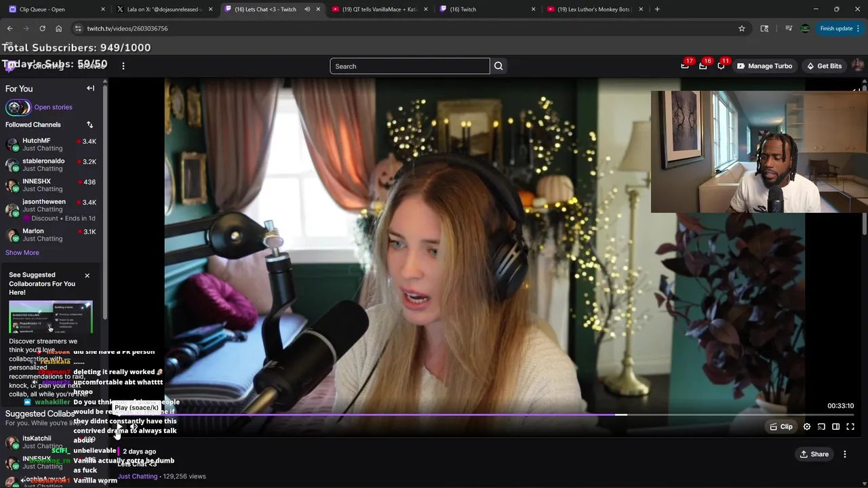
Task: Collapse the For You sidebar
Action: coord(90,88)
